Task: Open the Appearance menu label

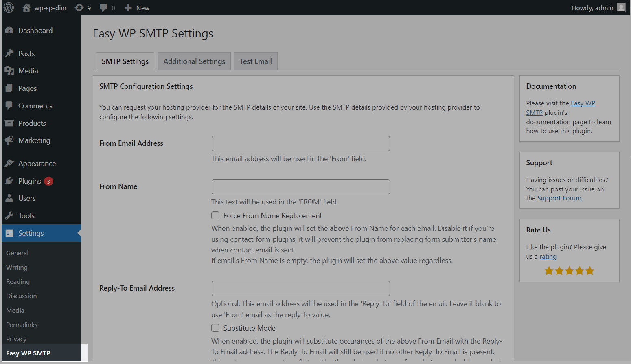Action: [x=37, y=164]
